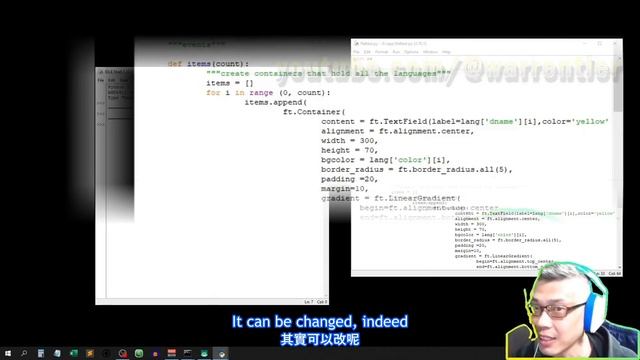Close the right IDLE editor window
The image size is (640, 360).
(x=615, y=43)
